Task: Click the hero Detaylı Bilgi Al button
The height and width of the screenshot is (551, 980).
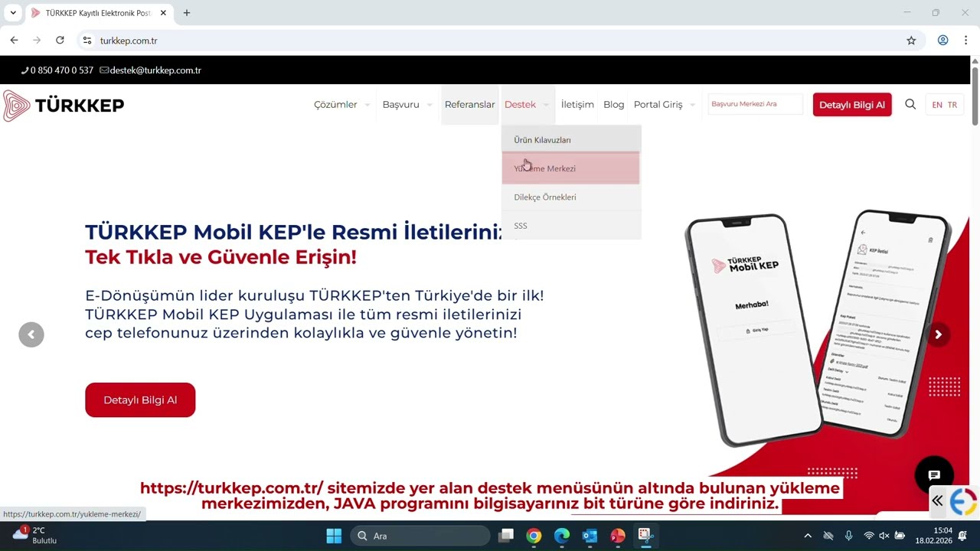Action: tap(140, 400)
